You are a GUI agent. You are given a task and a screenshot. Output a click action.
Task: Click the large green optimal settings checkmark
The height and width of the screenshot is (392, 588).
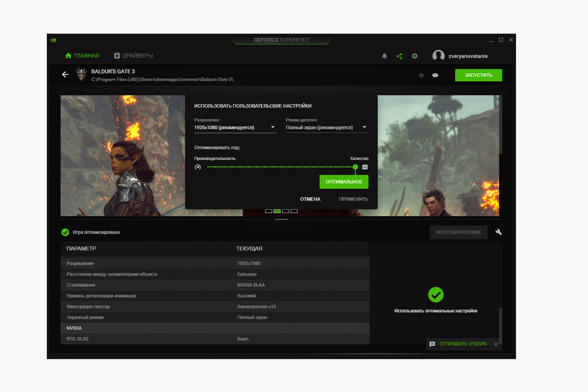(x=436, y=295)
